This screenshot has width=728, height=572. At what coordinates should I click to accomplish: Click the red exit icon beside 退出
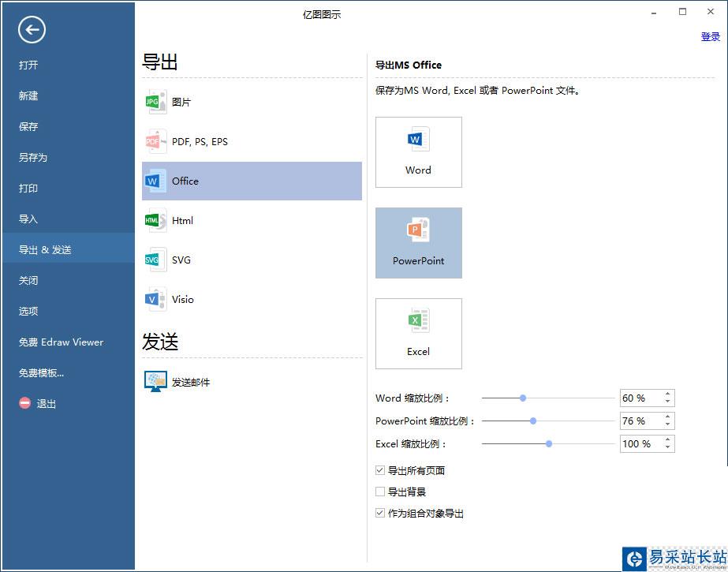click(25, 403)
